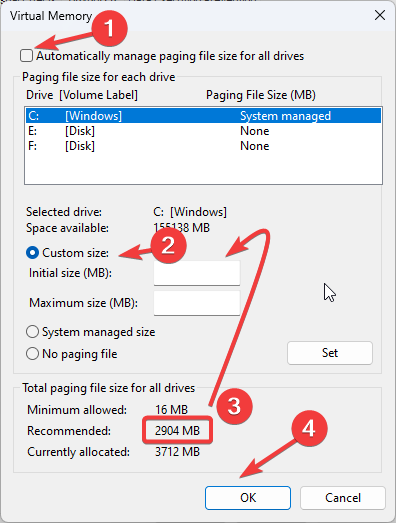
Task: Dismiss the dialog with Cancel
Action: (x=343, y=498)
